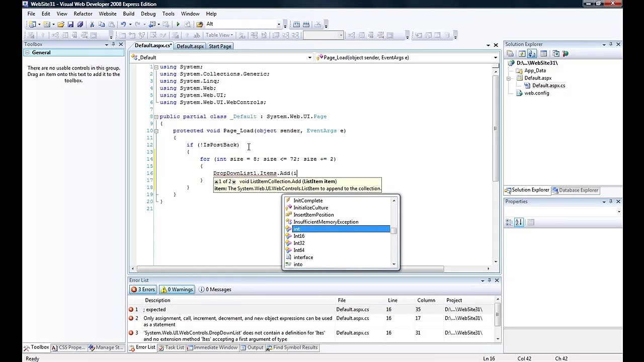Refresh the Solution Explorer
644x362 pixels.
[522, 53]
